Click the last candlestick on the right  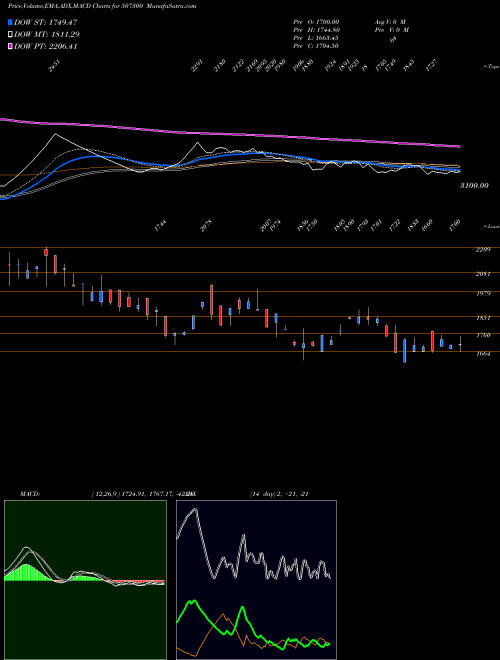(x=460, y=344)
